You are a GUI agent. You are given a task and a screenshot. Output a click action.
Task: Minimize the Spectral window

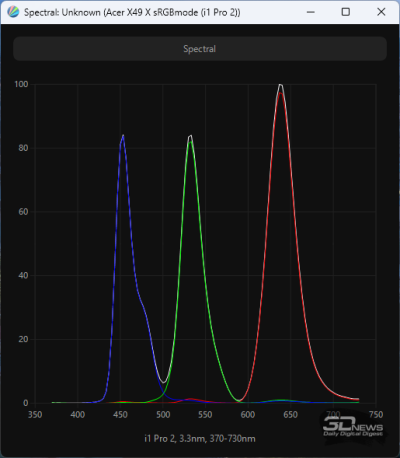tap(311, 12)
